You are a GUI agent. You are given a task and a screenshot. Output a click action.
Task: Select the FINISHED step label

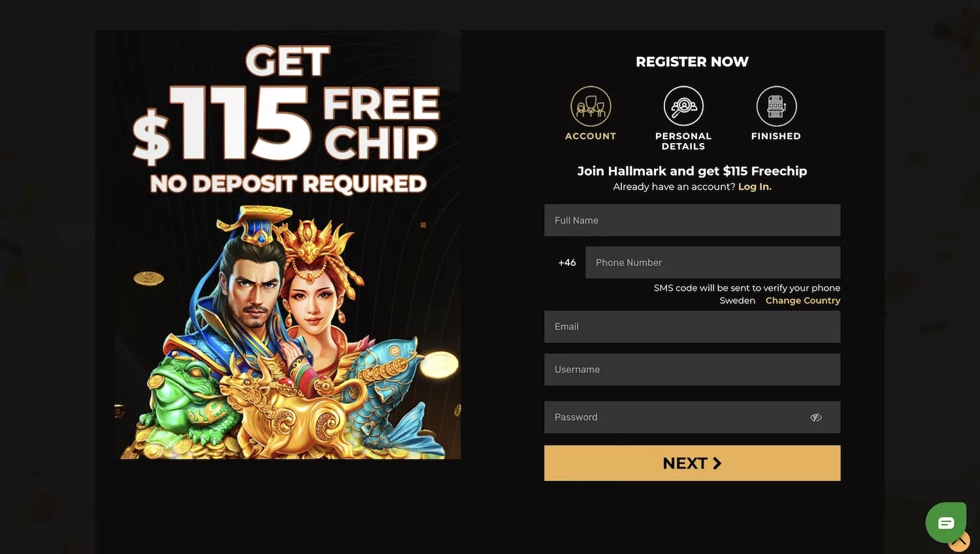point(776,136)
